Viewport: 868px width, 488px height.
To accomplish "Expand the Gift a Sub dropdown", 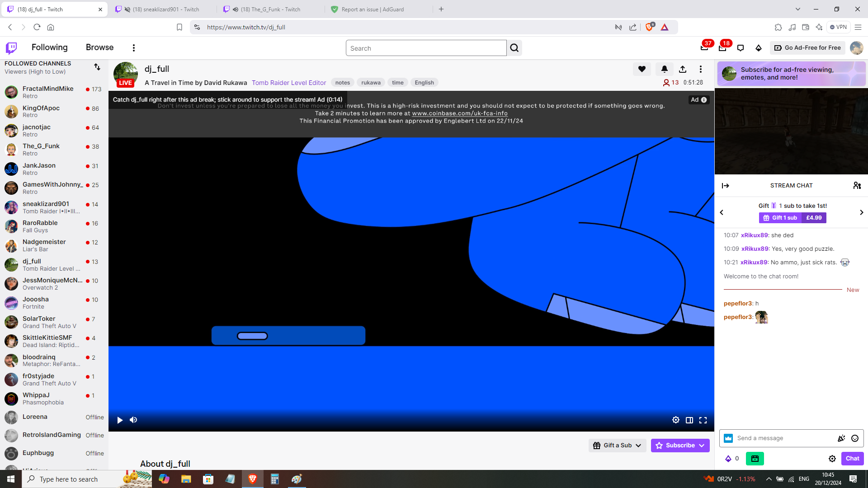I will pyautogui.click(x=638, y=445).
